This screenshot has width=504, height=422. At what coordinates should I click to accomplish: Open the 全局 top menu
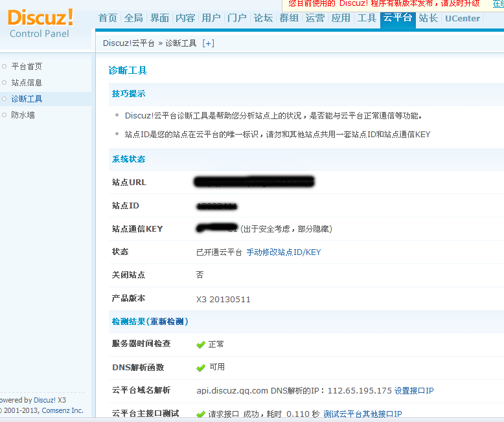(x=133, y=18)
